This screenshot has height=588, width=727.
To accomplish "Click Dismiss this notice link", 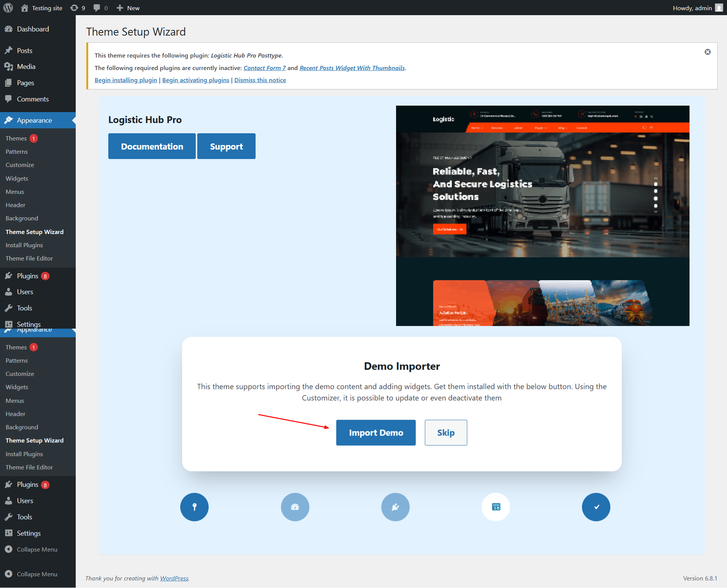I will pyautogui.click(x=260, y=80).
